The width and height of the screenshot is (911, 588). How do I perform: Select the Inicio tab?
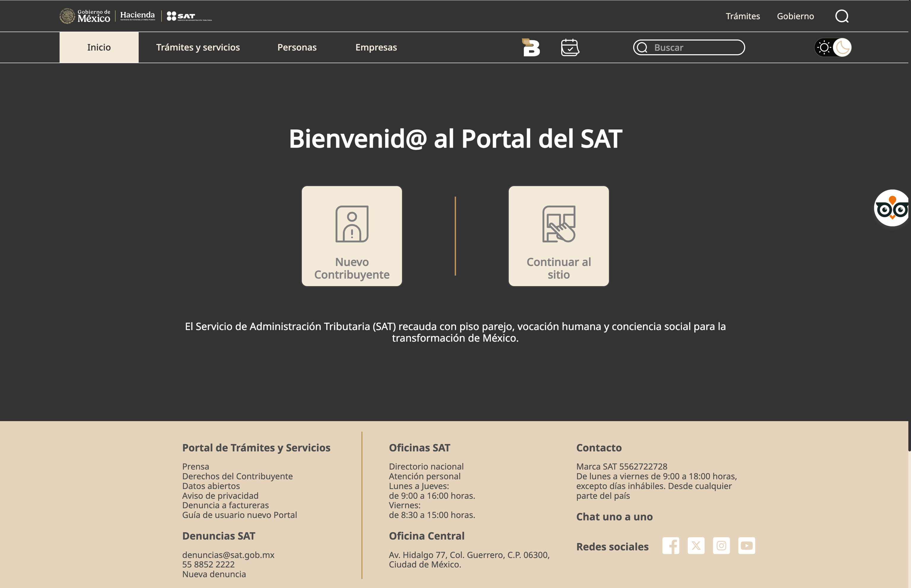coord(99,47)
